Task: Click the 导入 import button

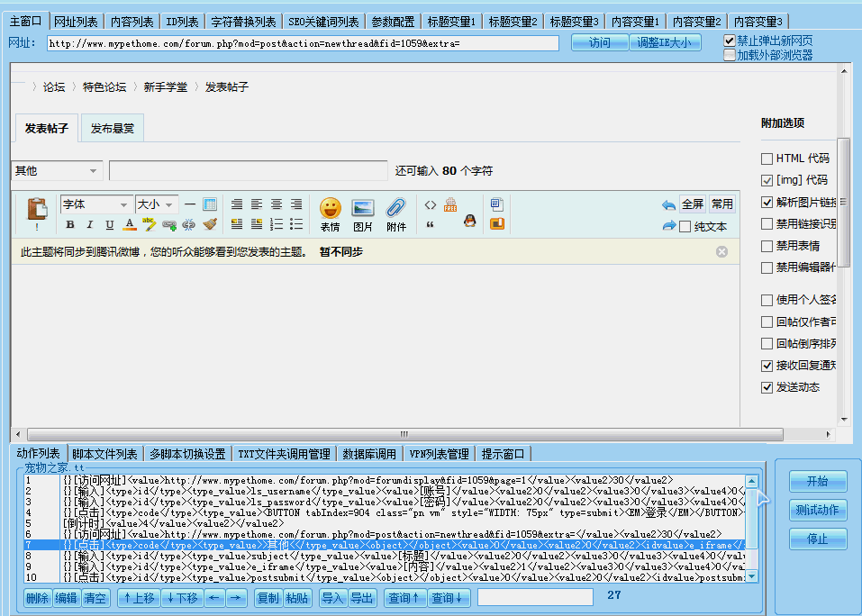Action: pos(332,598)
